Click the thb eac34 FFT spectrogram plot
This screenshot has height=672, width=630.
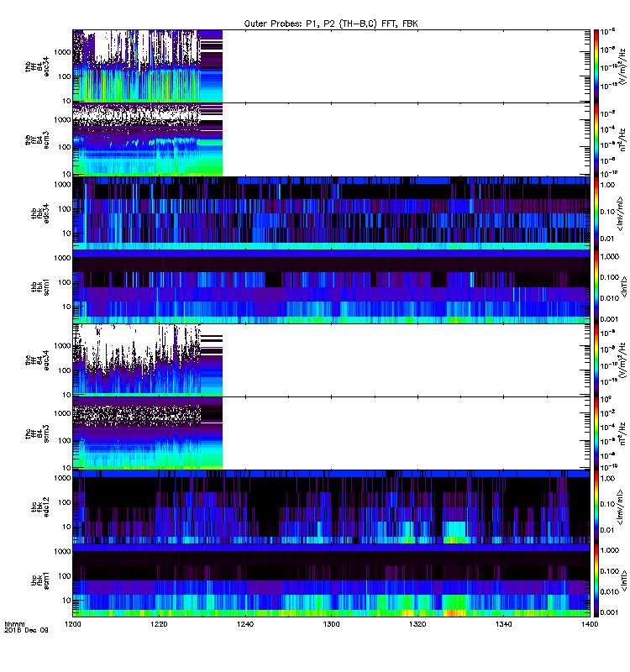[331, 66]
